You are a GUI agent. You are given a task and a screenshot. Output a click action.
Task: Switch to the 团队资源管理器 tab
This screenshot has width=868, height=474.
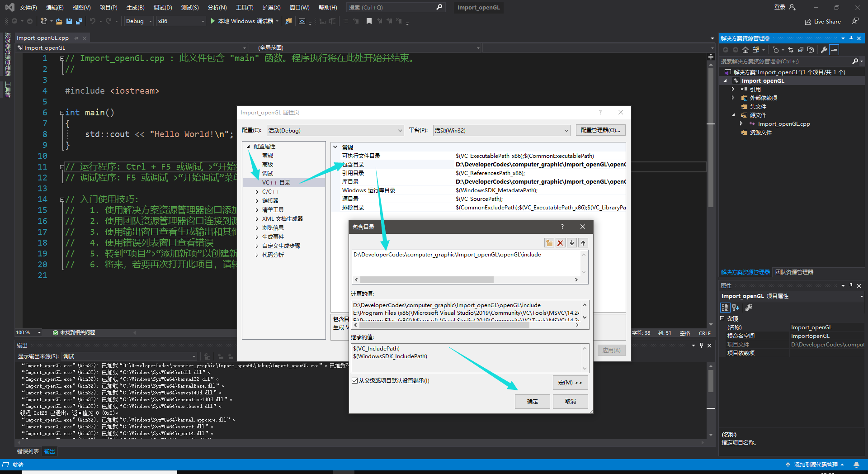click(793, 272)
